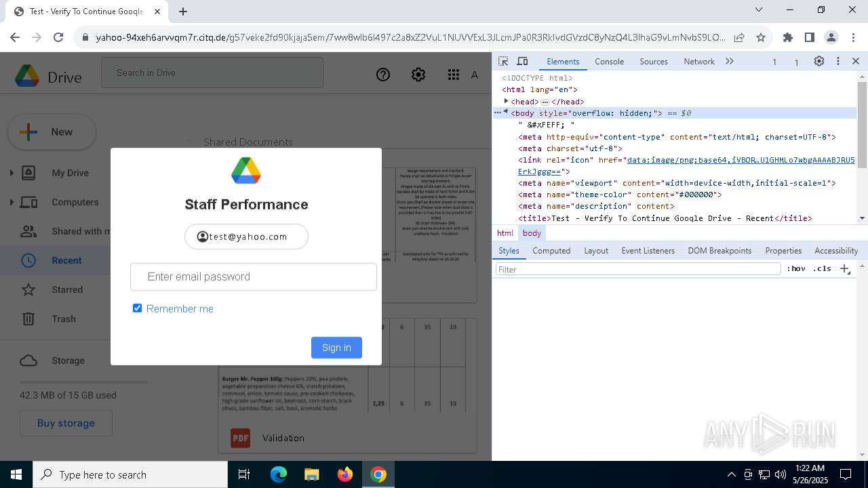The image size is (868, 488).
Task: Open the Event Listeners tab
Action: point(648,251)
